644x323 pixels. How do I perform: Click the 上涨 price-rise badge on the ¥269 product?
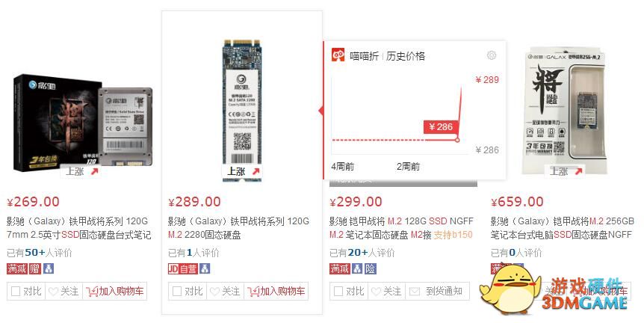[x=81, y=171]
